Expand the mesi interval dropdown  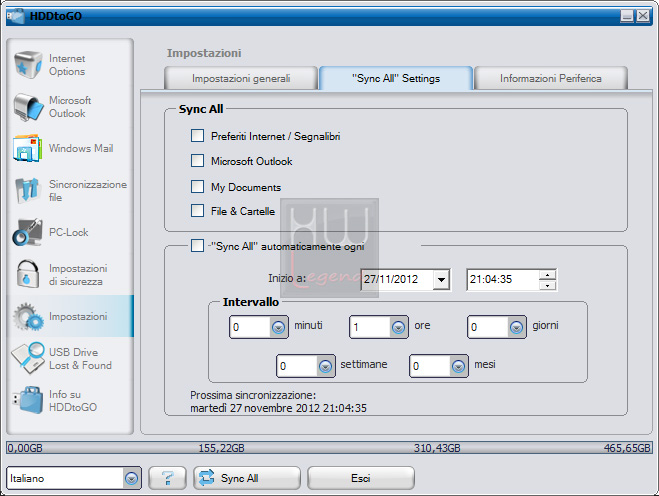pyautogui.click(x=458, y=366)
